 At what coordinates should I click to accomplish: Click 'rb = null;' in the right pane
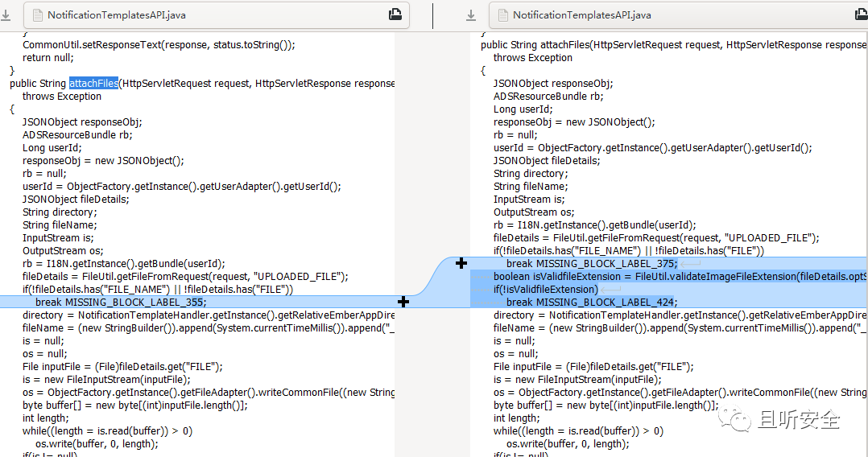click(515, 134)
